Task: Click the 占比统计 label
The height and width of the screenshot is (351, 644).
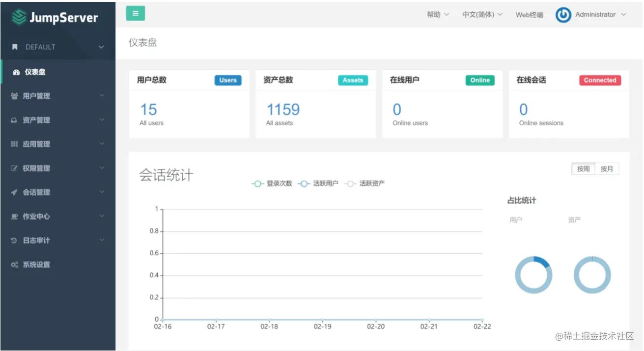Action: [522, 201]
